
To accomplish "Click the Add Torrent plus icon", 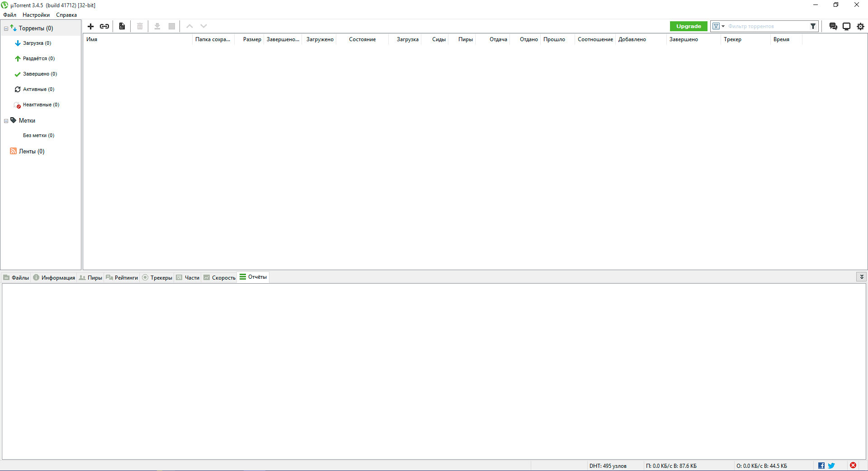I will coord(90,26).
